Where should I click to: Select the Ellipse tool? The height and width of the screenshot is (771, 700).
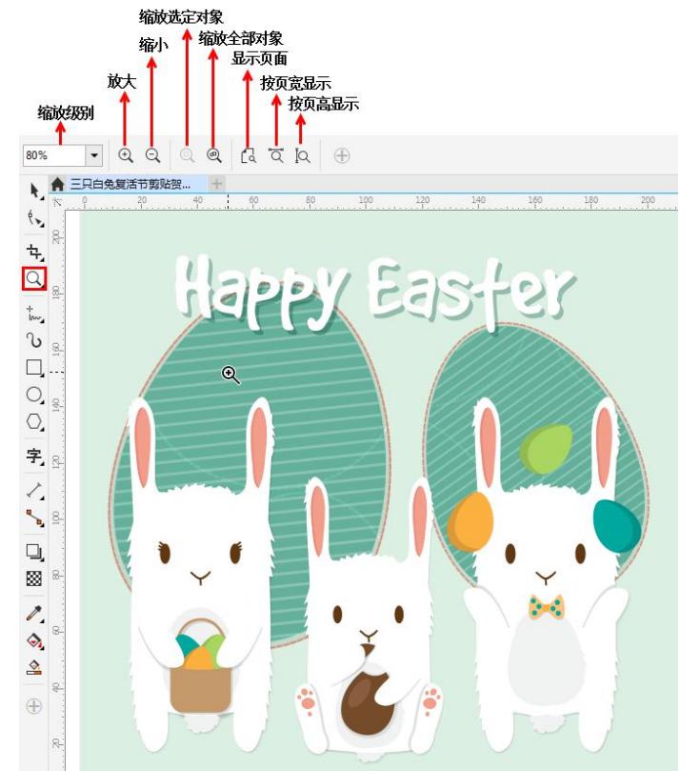tap(33, 395)
